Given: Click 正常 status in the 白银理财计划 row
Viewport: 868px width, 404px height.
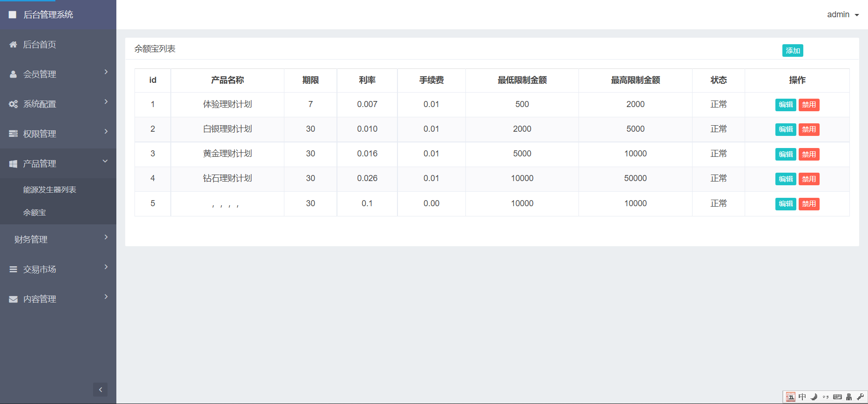Looking at the screenshot, I should pos(719,129).
